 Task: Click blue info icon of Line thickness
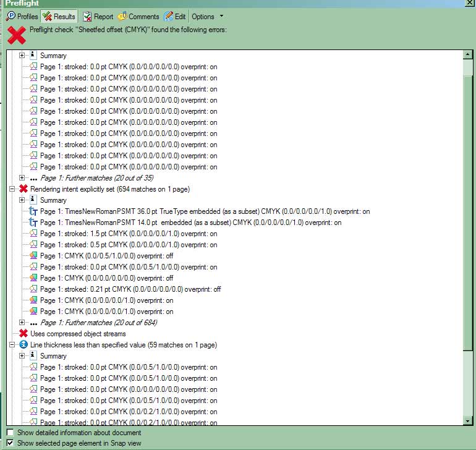click(x=23, y=344)
